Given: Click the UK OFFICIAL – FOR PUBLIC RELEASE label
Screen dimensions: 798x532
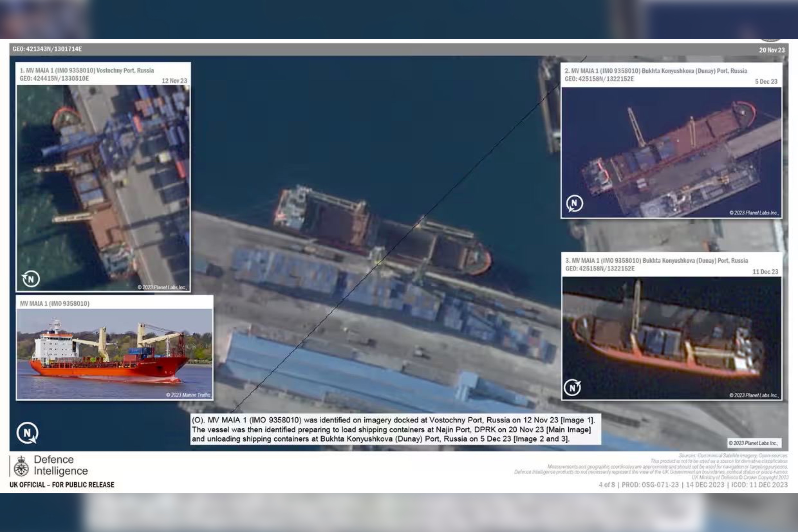Looking at the screenshot, I should click(62, 484).
